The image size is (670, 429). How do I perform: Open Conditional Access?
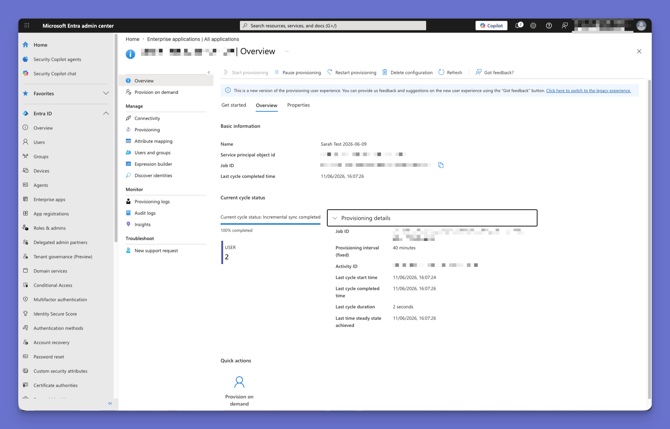pyautogui.click(x=53, y=285)
